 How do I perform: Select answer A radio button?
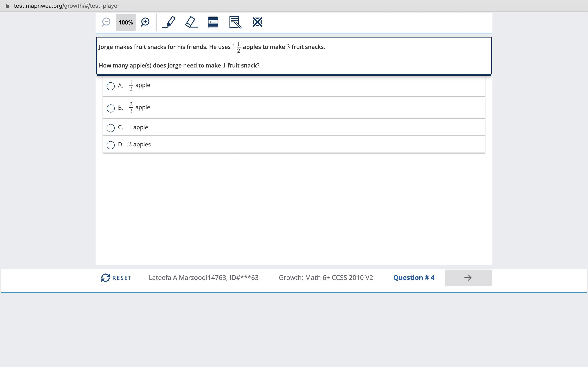(110, 86)
